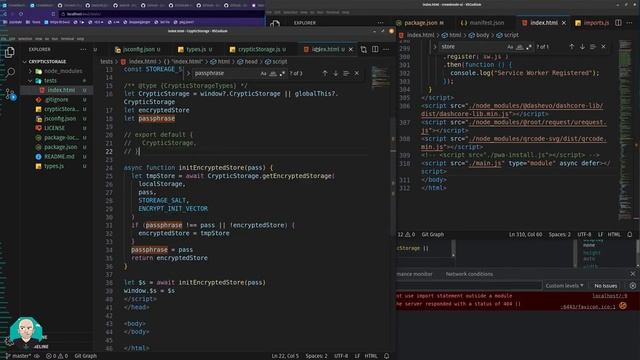
Task: Expand replace in store find widget
Action: (x=435, y=47)
